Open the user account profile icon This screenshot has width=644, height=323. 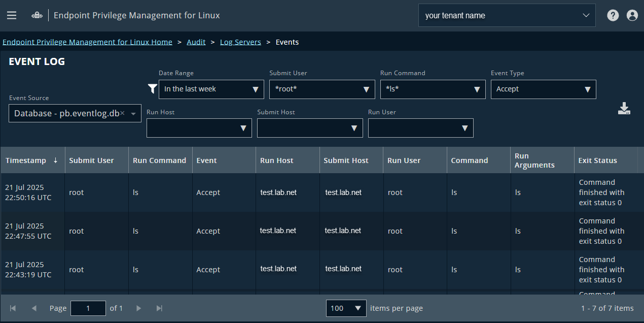[x=632, y=15]
